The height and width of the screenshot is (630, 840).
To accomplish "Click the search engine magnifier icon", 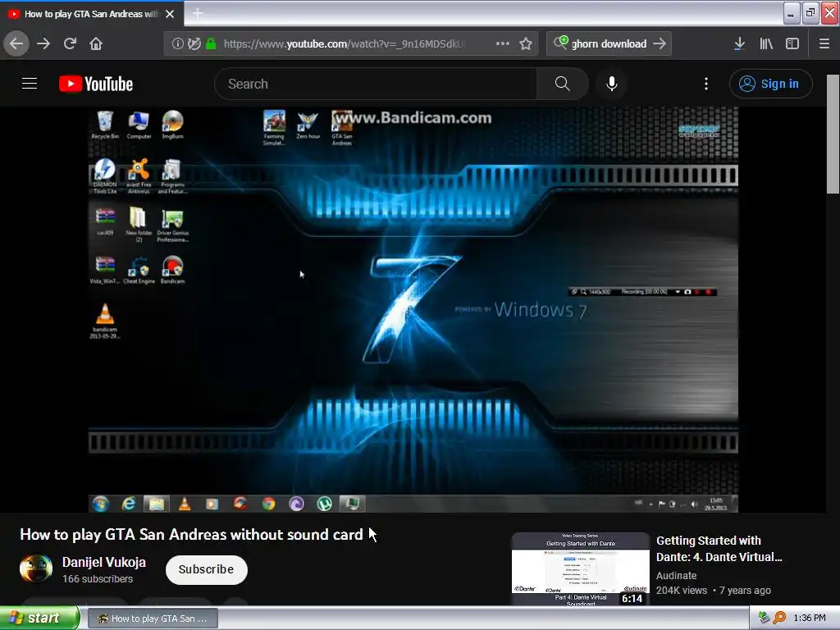I will 560,43.
